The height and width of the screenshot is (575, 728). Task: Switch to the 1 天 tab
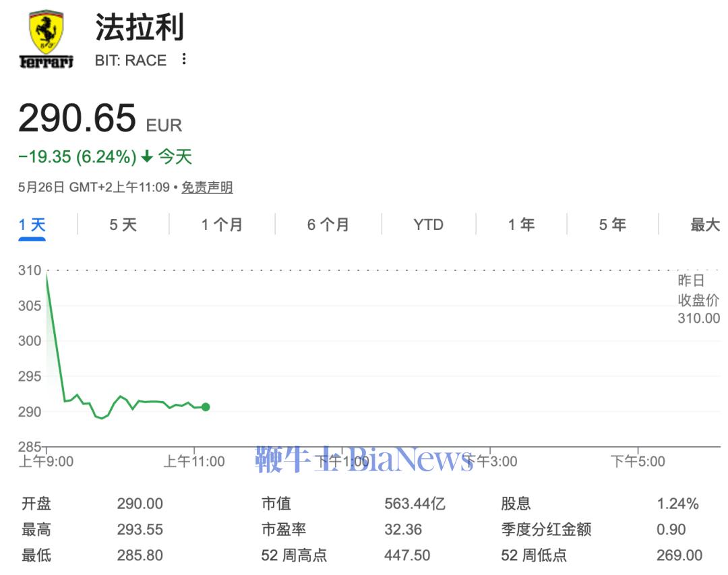pos(32,224)
